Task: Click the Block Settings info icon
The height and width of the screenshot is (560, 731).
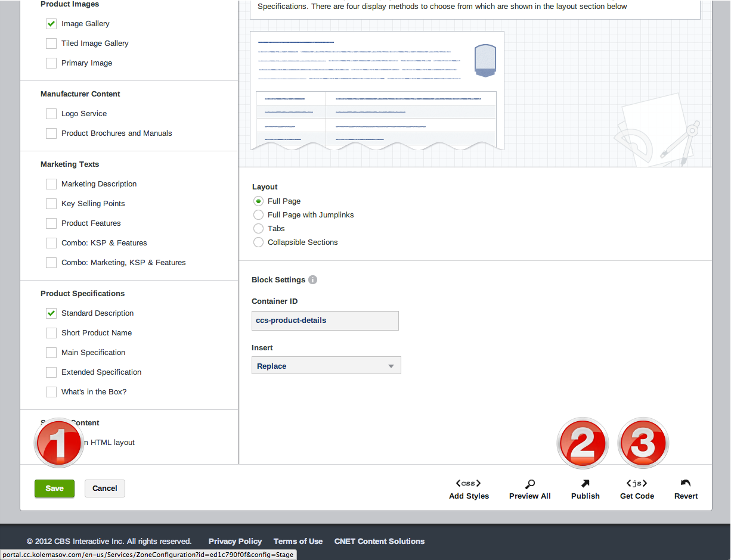Action: (313, 280)
